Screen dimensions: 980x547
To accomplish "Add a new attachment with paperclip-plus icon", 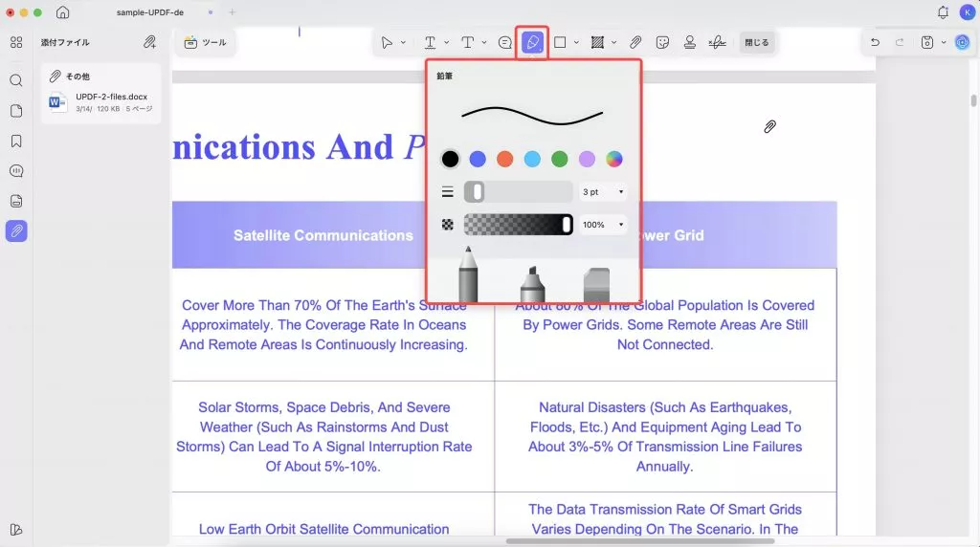I will point(149,42).
